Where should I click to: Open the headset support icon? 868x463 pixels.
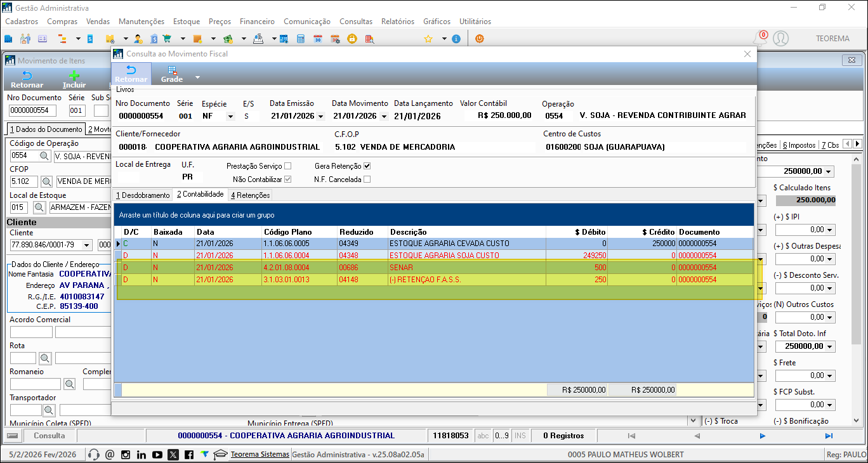pyautogui.click(x=94, y=454)
